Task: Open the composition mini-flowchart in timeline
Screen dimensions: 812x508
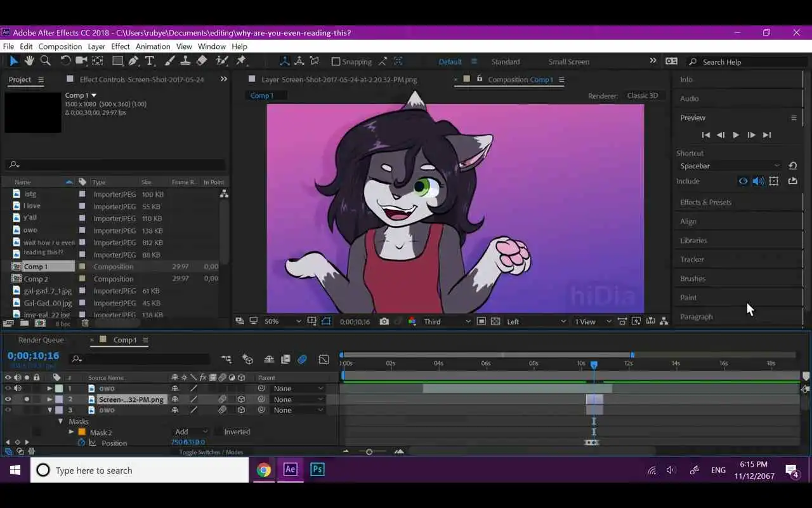Action: [x=226, y=359]
